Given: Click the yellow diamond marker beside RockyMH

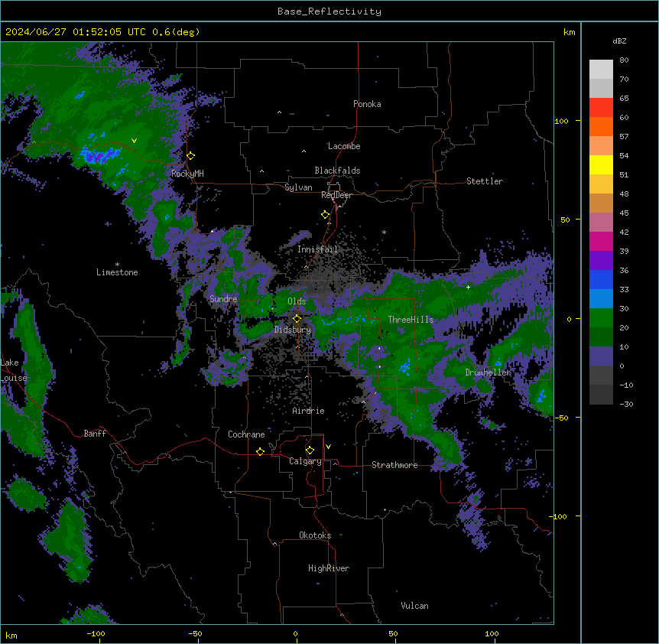Looking at the screenshot, I should click(x=191, y=156).
